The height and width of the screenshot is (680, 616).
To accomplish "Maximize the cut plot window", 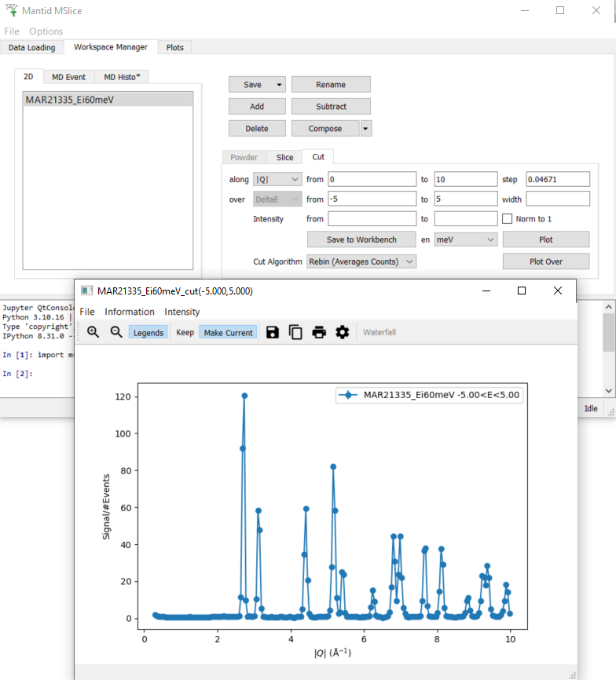I will point(522,291).
